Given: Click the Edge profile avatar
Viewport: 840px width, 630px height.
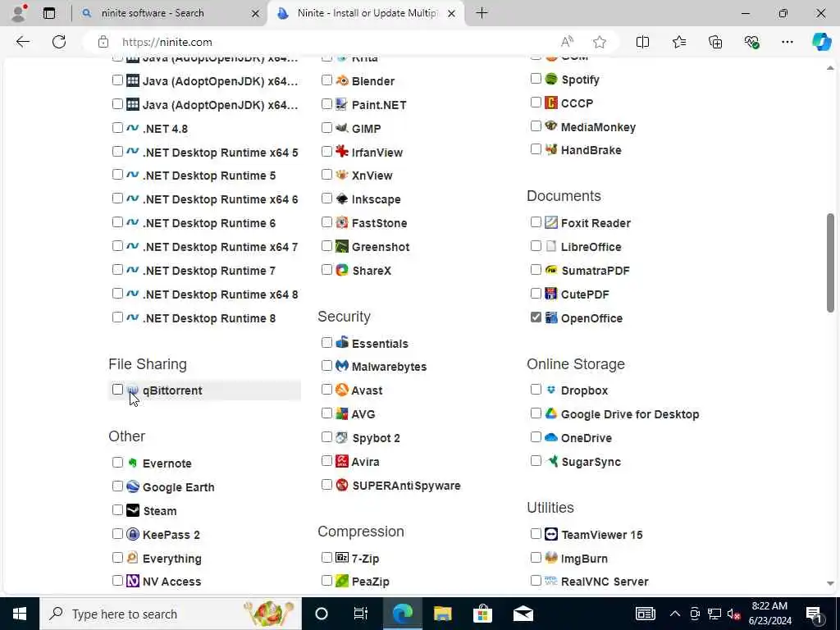Looking at the screenshot, I should [x=19, y=13].
